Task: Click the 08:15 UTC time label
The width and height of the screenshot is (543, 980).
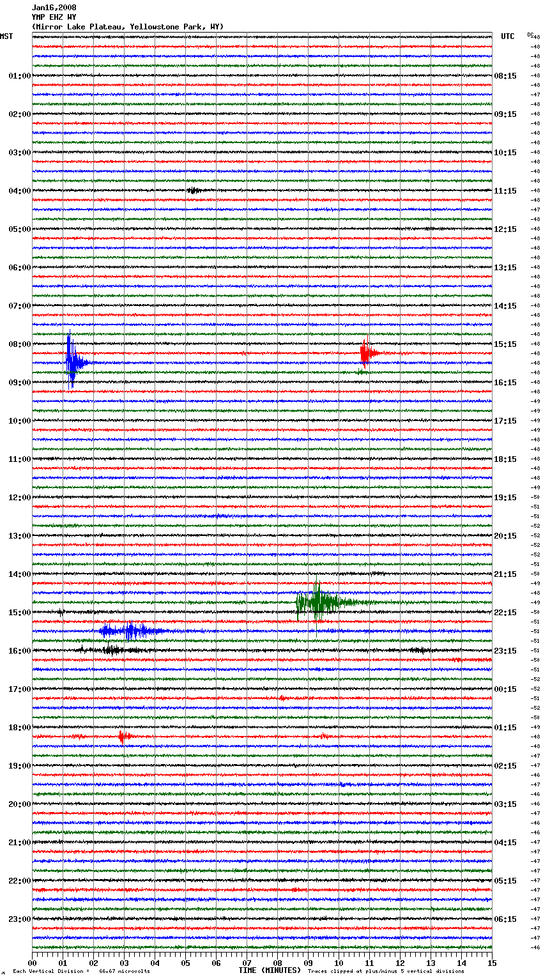Action: click(x=505, y=76)
